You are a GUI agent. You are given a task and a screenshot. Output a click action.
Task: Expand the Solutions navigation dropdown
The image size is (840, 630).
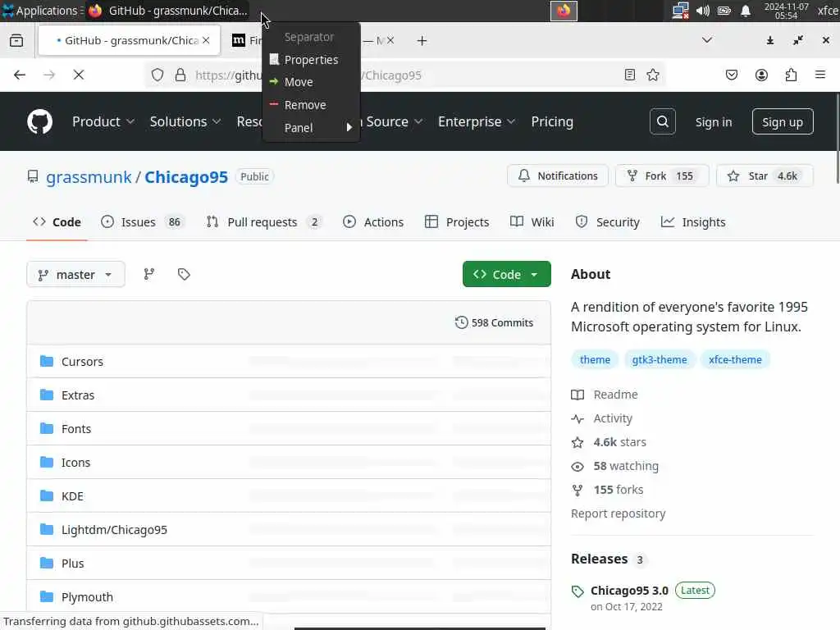[x=185, y=121]
